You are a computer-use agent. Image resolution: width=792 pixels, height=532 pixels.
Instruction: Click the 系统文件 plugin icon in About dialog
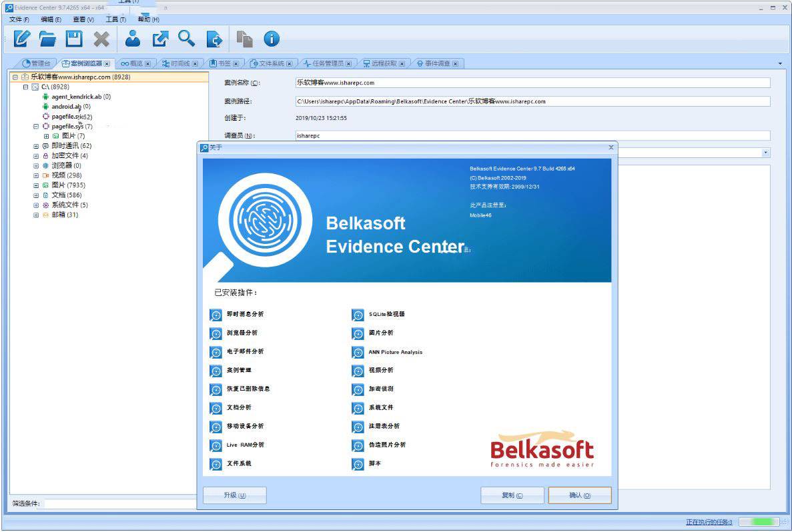pos(358,409)
